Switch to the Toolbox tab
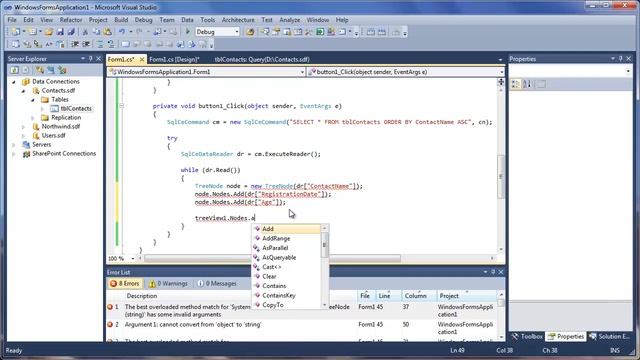This screenshot has height=360, width=640. [527, 336]
